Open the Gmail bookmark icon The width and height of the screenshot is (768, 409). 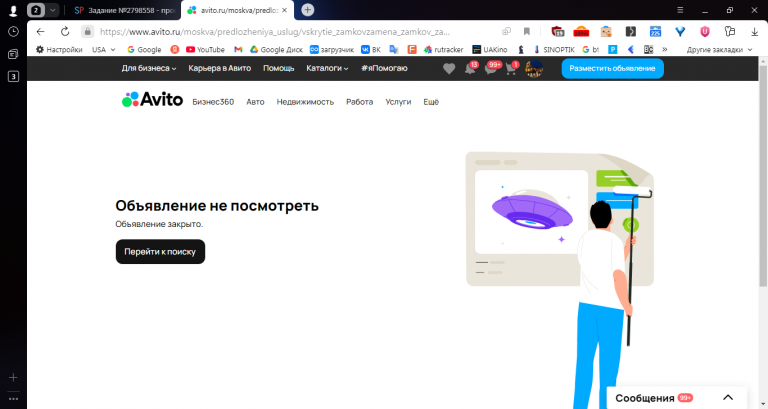tap(238, 49)
